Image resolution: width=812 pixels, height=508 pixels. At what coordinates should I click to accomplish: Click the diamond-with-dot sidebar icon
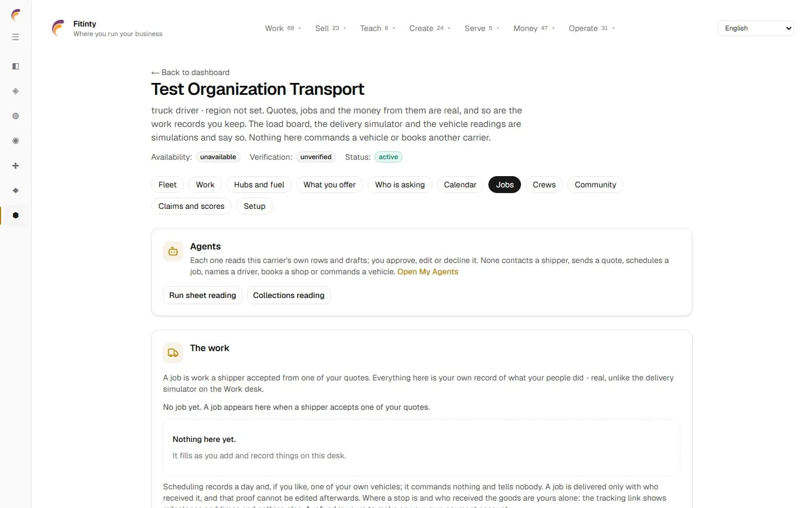16,91
